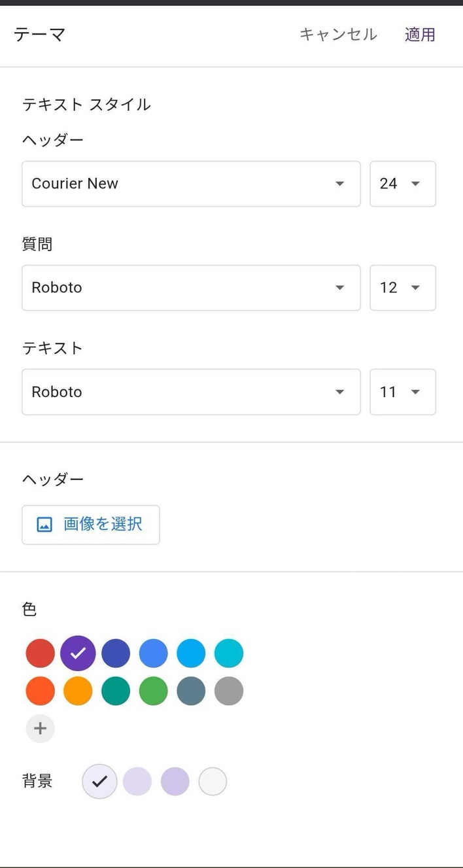Image resolution: width=463 pixels, height=868 pixels.
Task: Choose the green theme color
Action: pos(154,691)
